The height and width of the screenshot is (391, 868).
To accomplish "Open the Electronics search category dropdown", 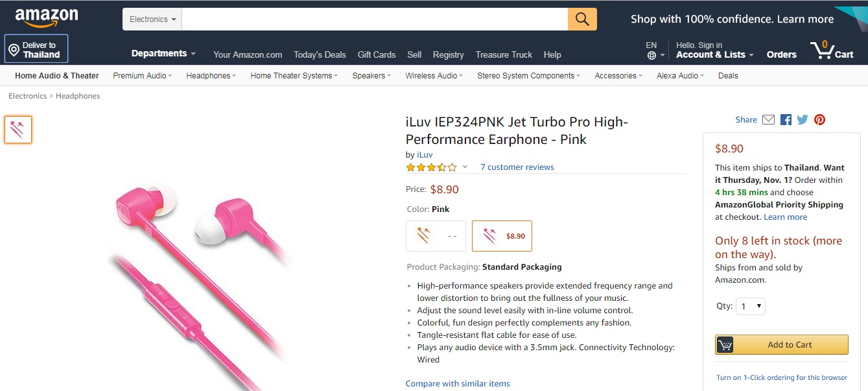I will point(152,19).
